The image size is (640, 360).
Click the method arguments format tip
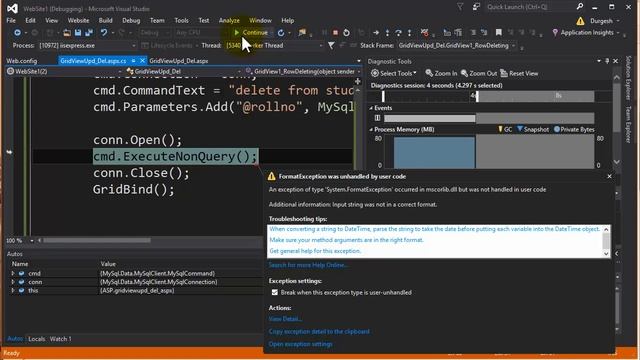click(x=347, y=240)
